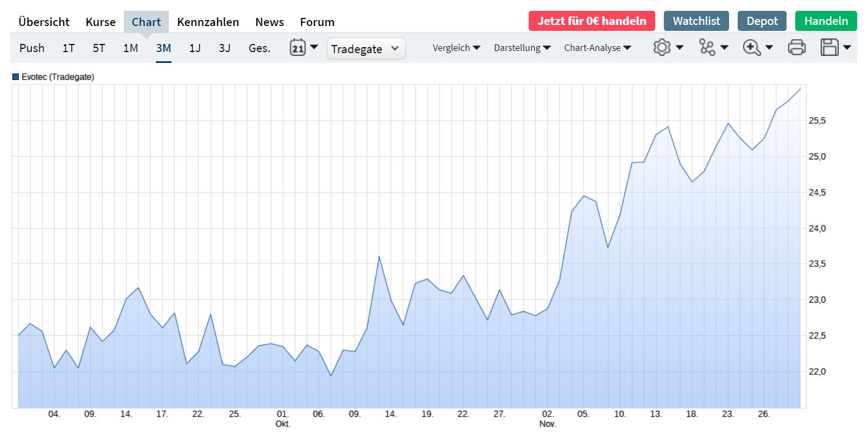This screenshot has width=868, height=435.
Task: Click the green Handeln button
Action: point(826,21)
